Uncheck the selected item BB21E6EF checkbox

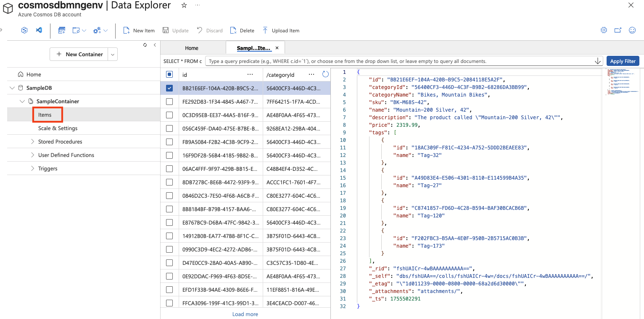(x=170, y=88)
